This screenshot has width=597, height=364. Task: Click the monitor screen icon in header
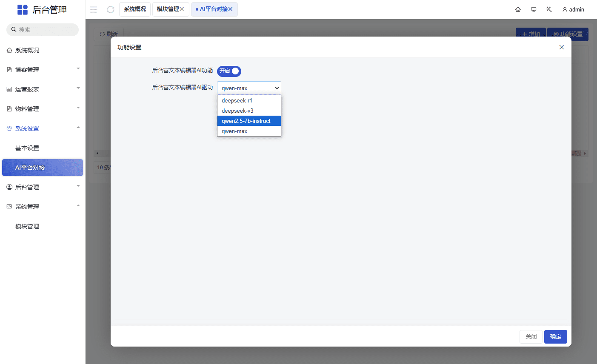(534, 9)
